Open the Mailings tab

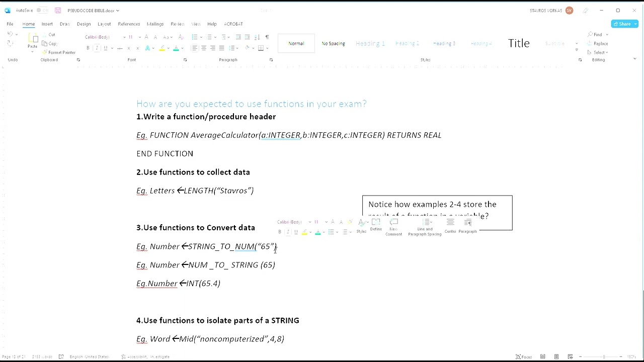click(155, 24)
